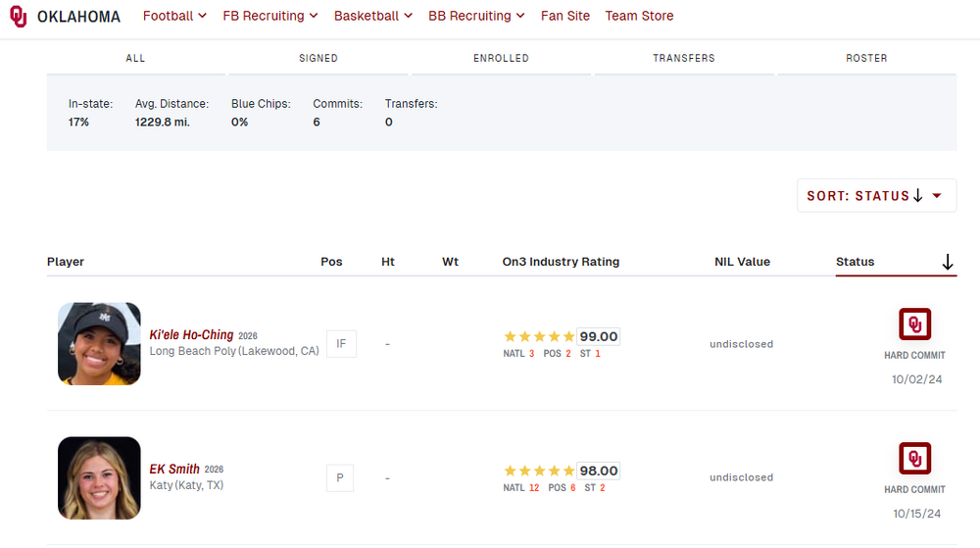The image size is (980, 548).
Task: Open Ki'ele Ho-Ching player profile name
Action: [191, 335]
